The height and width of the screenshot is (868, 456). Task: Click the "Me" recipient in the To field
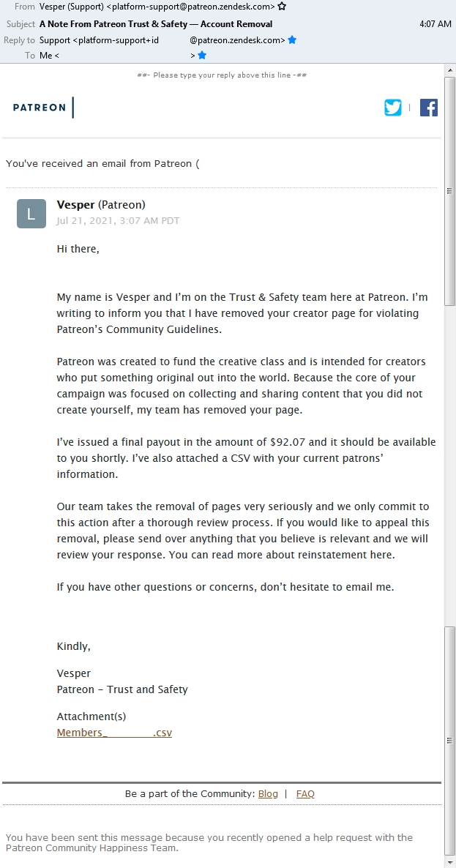[x=45, y=56]
